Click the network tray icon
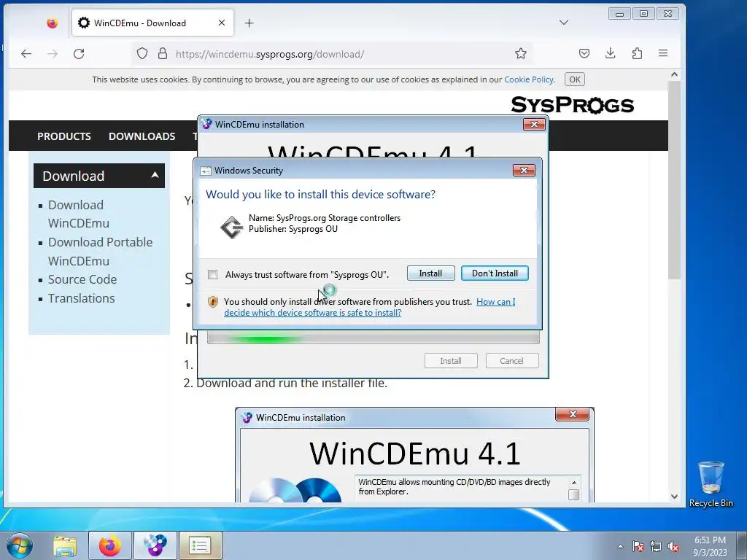This screenshot has height=560, width=747. [x=656, y=546]
